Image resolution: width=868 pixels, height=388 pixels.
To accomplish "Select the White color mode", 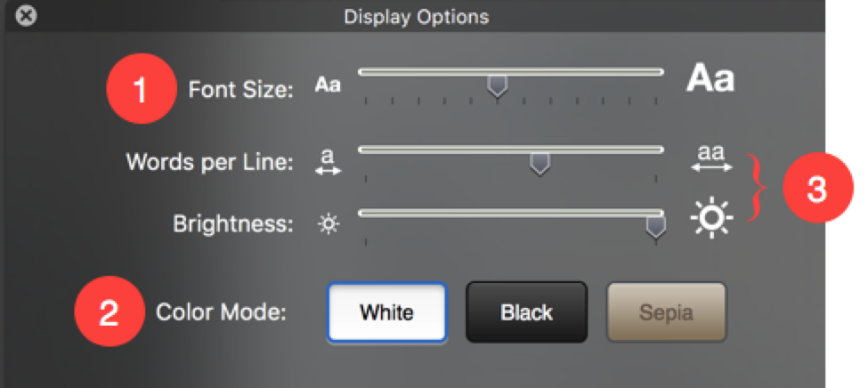I will pyautogui.click(x=386, y=312).
